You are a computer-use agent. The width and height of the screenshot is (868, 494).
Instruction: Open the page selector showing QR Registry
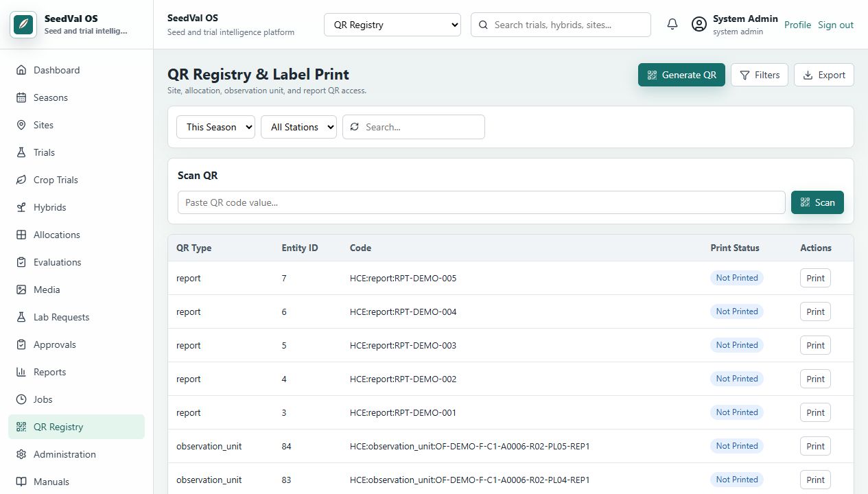pyautogui.click(x=392, y=25)
